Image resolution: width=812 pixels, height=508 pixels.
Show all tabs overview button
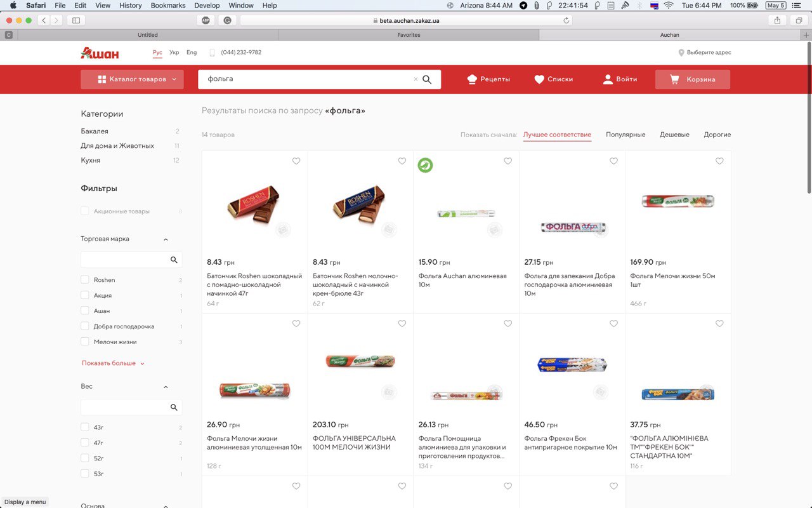click(x=799, y=20)
